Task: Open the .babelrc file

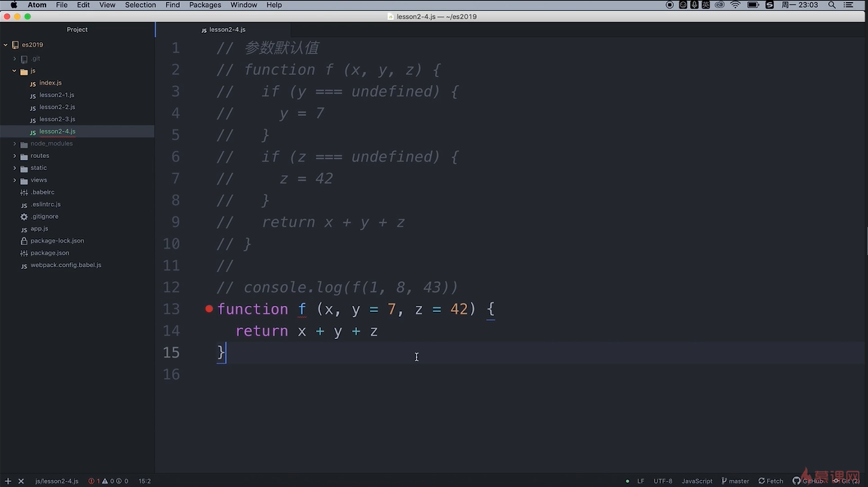Action: (43, 192)
